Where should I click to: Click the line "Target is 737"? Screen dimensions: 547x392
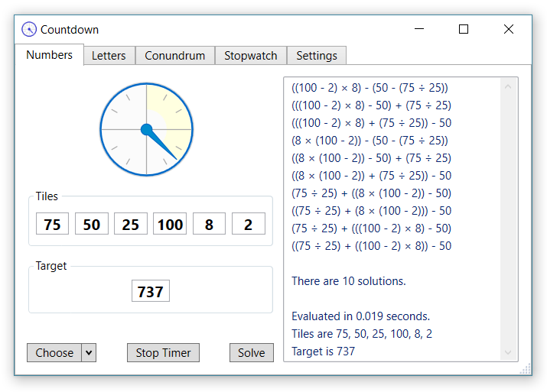coord(323,352)
